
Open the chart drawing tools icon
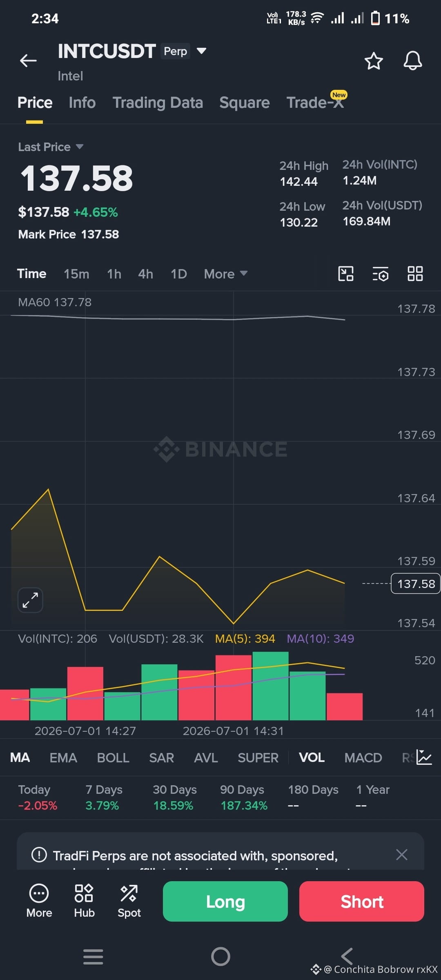point(346,274)
